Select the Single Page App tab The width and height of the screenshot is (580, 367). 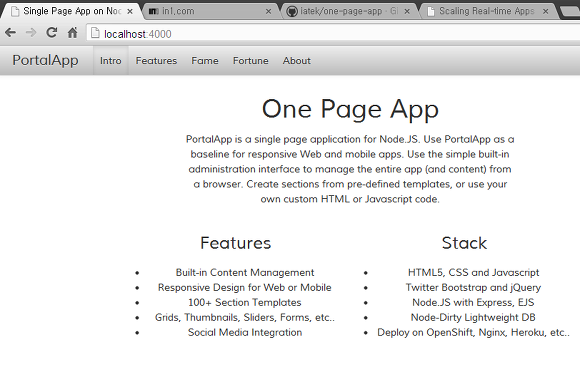click(x=72, y=11)
